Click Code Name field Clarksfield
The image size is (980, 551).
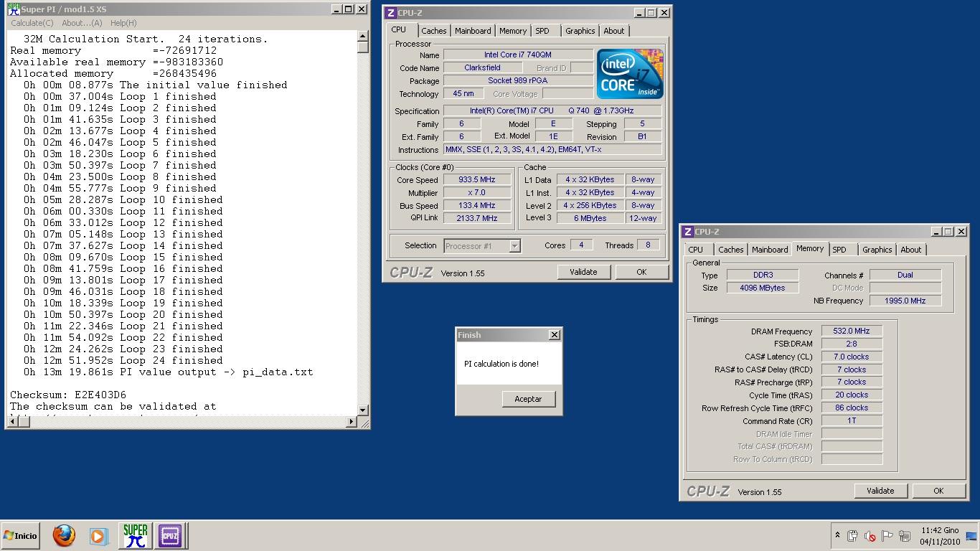[x=482, y=67]
